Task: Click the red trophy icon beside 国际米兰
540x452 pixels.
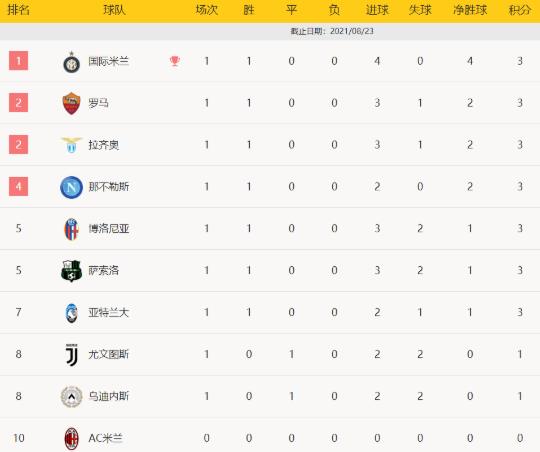Action: [175, 61]
